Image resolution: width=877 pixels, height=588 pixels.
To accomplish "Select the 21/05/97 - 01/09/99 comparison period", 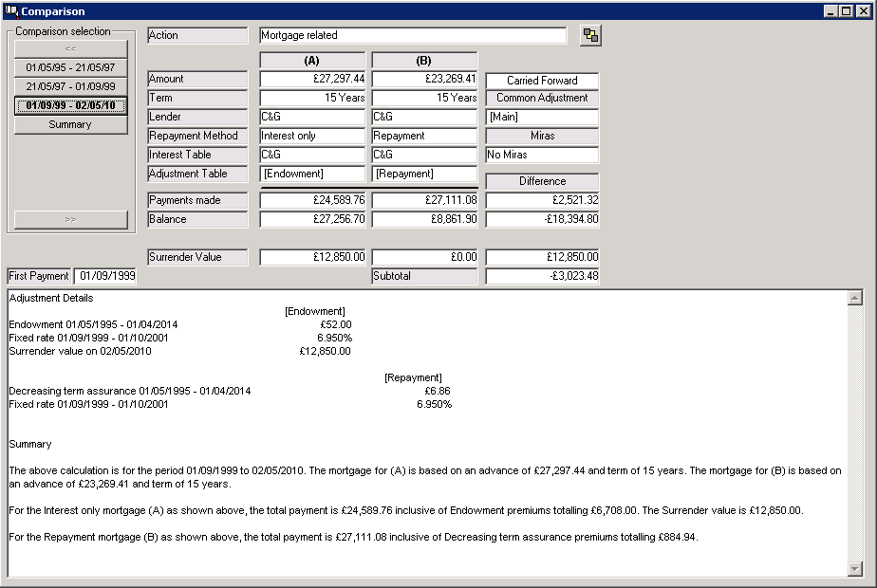I will 70,86.
